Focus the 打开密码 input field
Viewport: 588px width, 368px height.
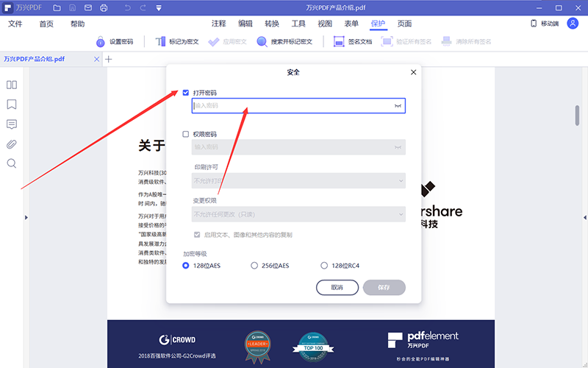coord(298,106)
